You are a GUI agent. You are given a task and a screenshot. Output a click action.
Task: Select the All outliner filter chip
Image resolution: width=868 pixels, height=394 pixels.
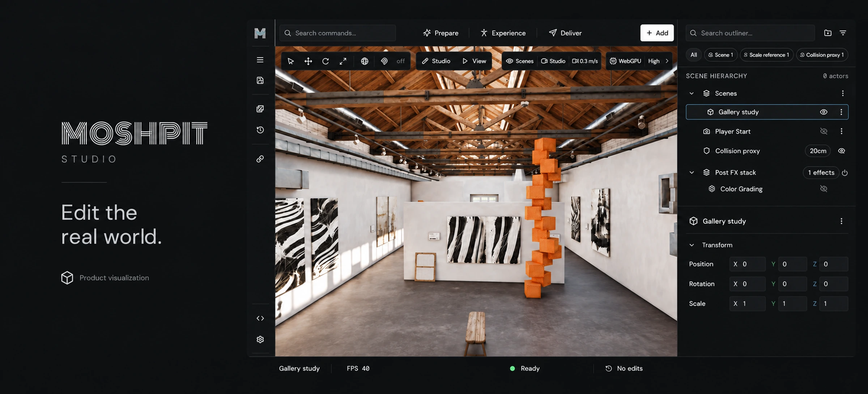tap(693, 55)
